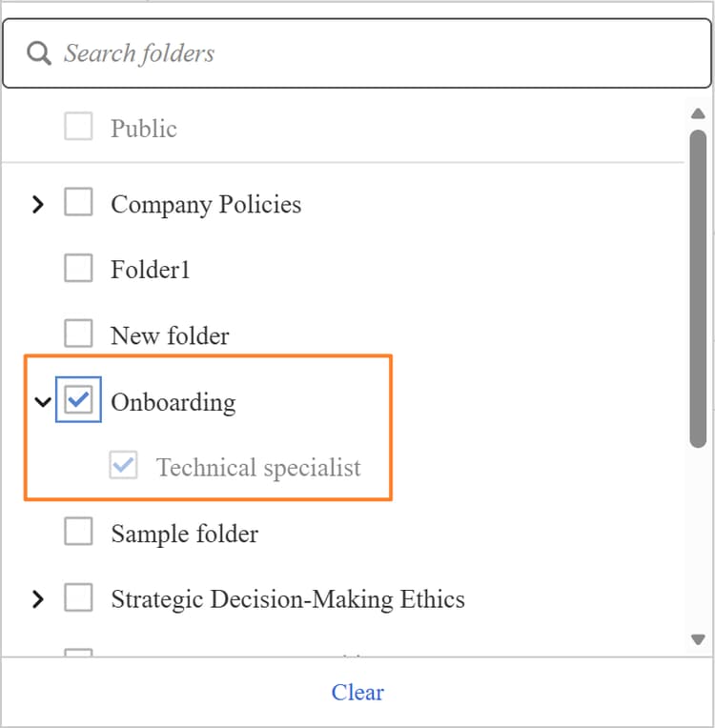The width and height of the screenshot is (715, 728).
Task: Expand the Company Policies folder
Action: pyautogui.click(x=38, y=204)
